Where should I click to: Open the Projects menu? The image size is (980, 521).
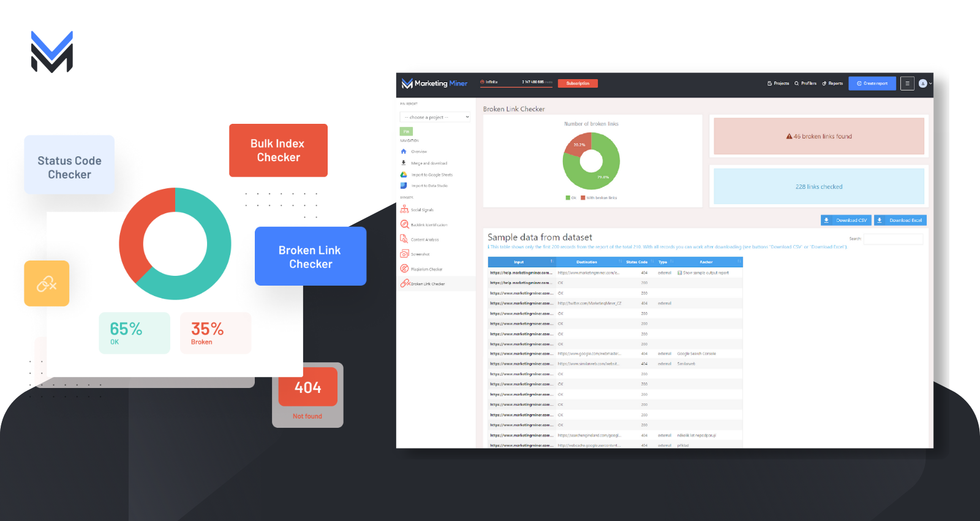coord(778,83)
